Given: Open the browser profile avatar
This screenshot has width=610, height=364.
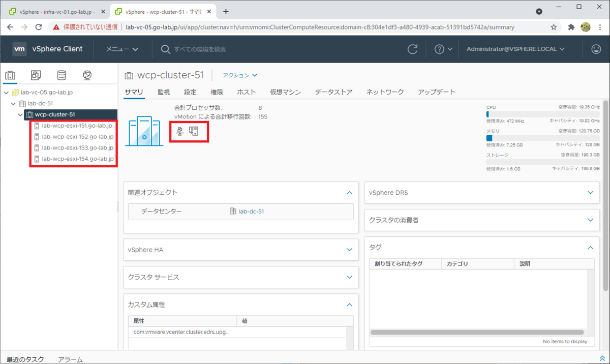Looking at the screenshot, I should coord(586,27).
